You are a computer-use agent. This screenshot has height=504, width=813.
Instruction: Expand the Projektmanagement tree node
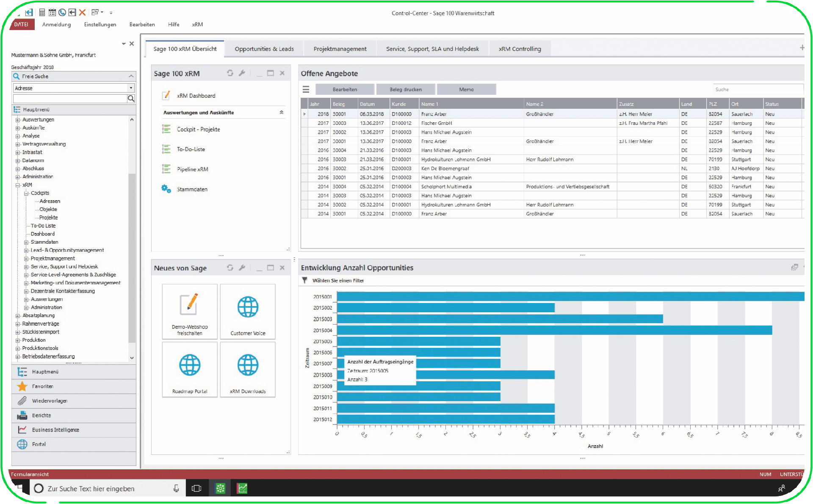coord(26,259)
